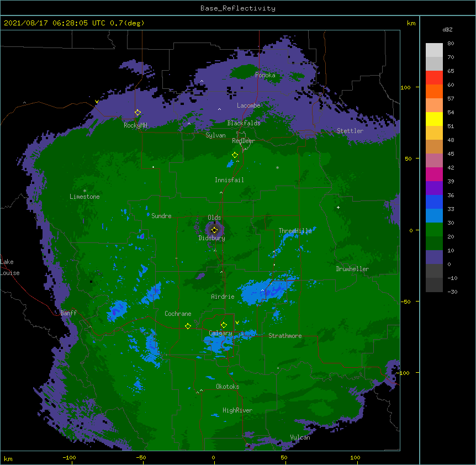Viewport: 476px width, 465px height.
Task: Click the Cochrane label
Action: 178,314
